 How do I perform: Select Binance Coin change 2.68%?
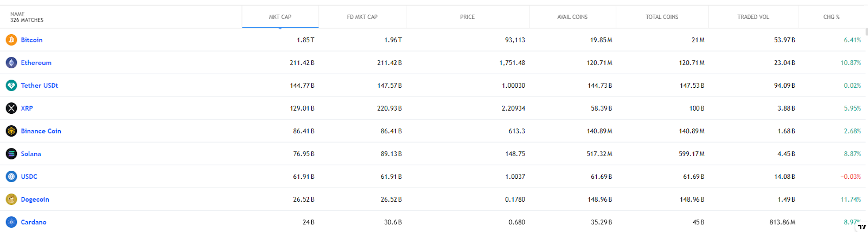[852, 131]
